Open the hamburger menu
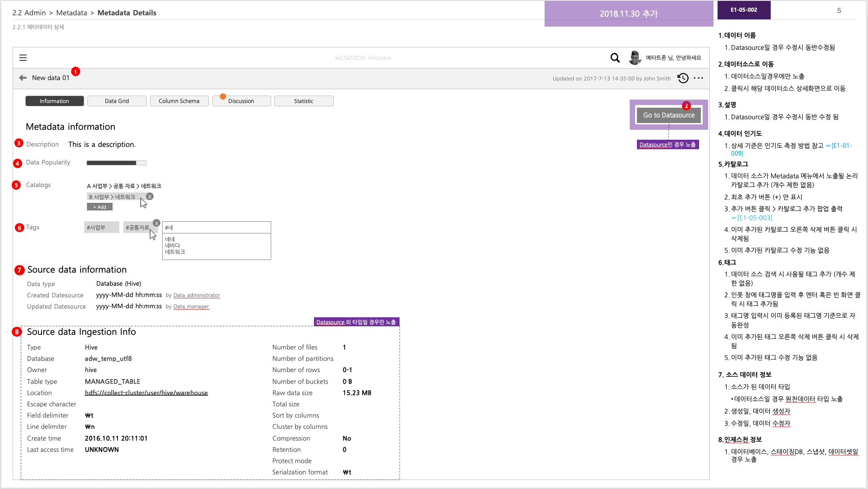The height and width of the screenshot is (489, 868). click(x=23, y=58)
